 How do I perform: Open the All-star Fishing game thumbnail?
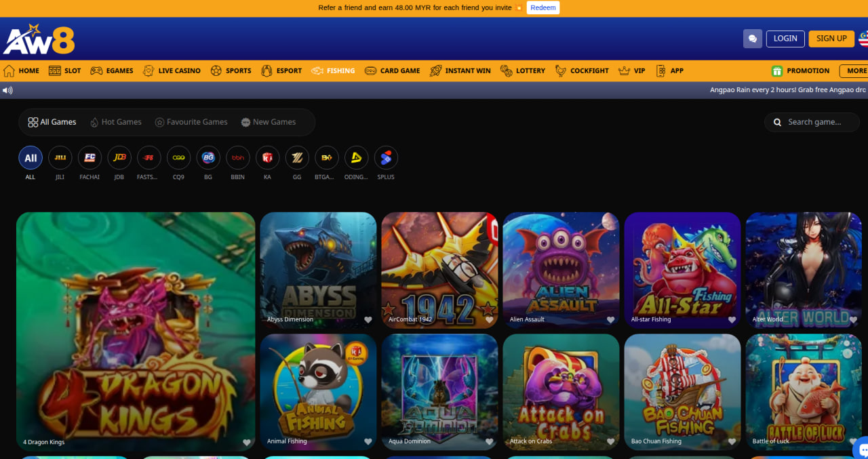682,271
